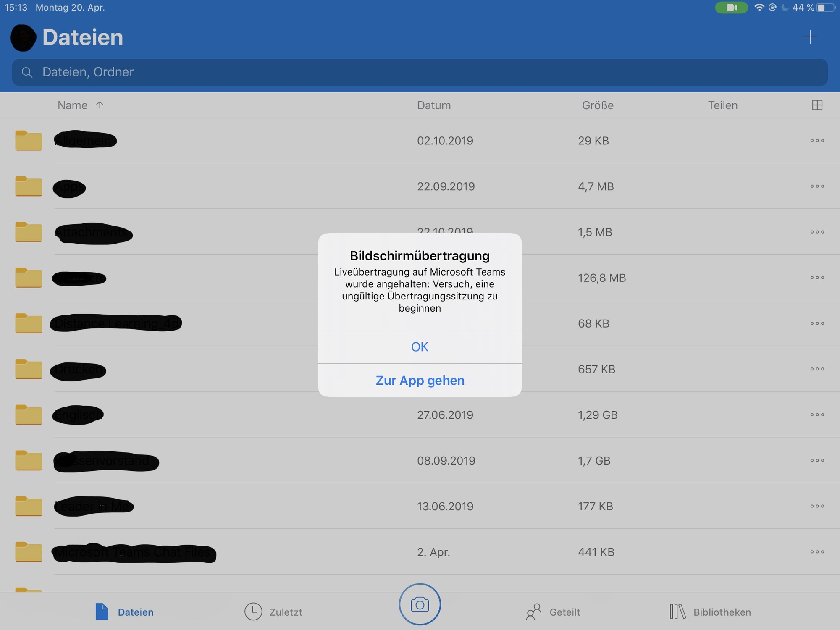Tap the green screen recording indicator

[731, 8]
